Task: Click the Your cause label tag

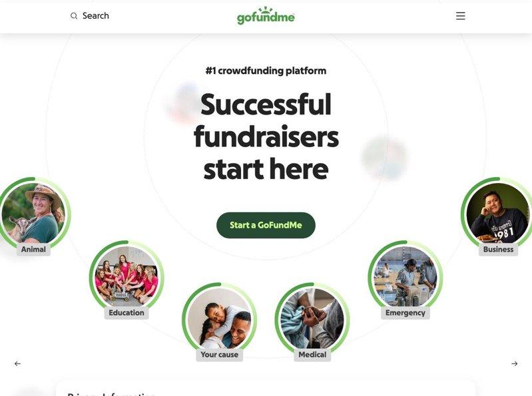Action: point(219,355)
